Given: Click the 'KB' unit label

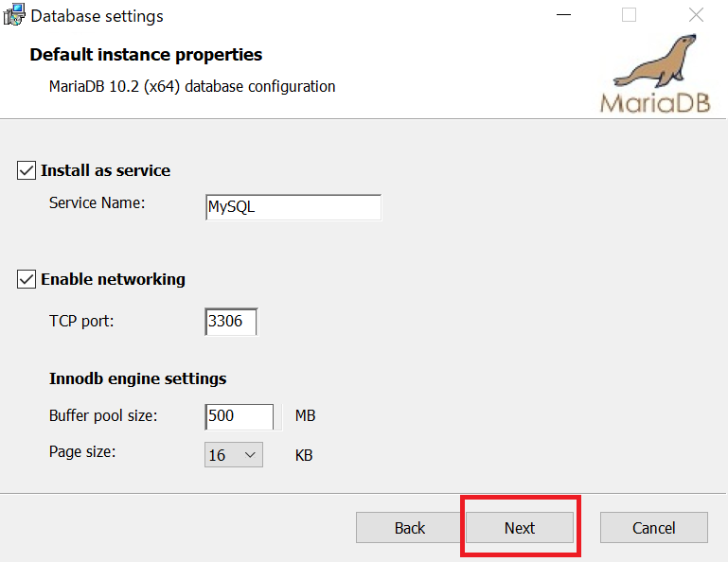Looking at the screenshot, I should pos(304,455).
